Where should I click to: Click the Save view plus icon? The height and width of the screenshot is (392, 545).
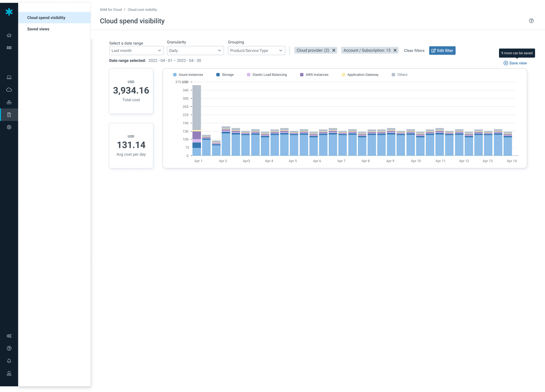506,63
